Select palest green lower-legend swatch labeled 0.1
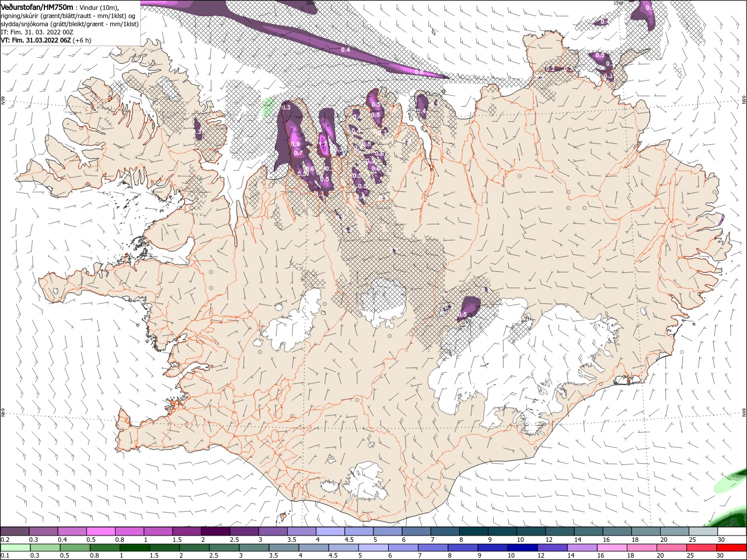The height and width of the screenshot is (560, 747). click(16, 548)
